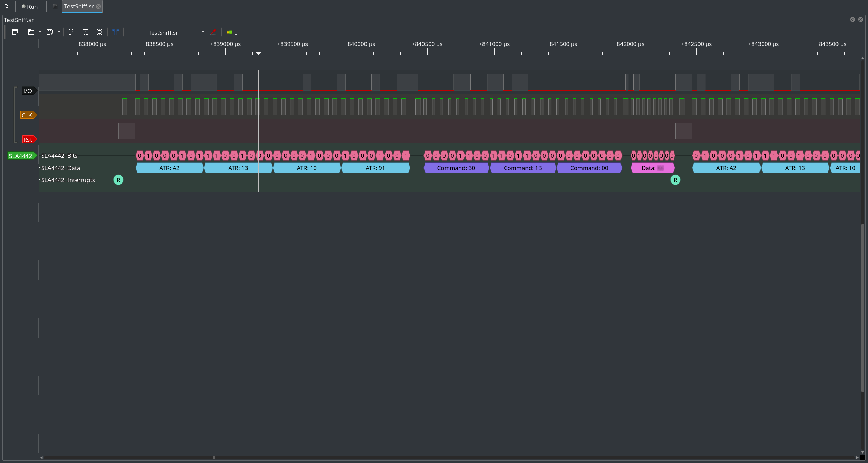The height and width of the screenshot is (463, 868).
Task: Expand the save options dropdown arrow
Action: tap(59, 32)
